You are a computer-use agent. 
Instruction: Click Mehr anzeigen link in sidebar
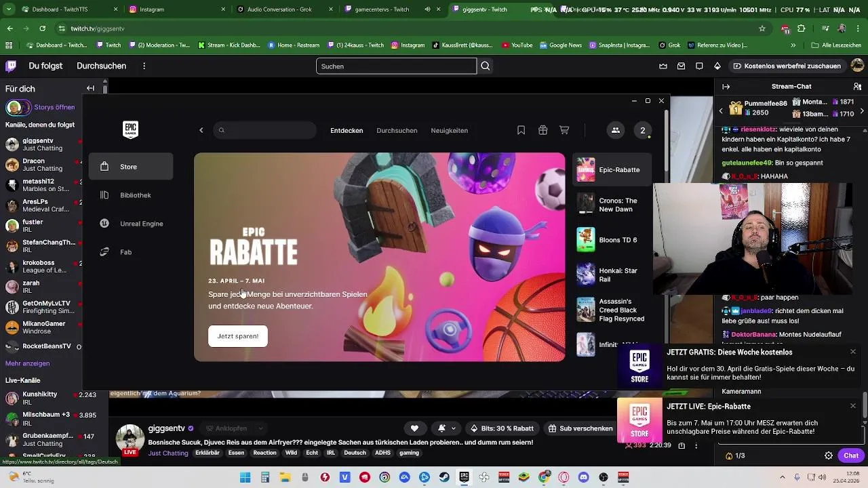[x=27, y=363]
